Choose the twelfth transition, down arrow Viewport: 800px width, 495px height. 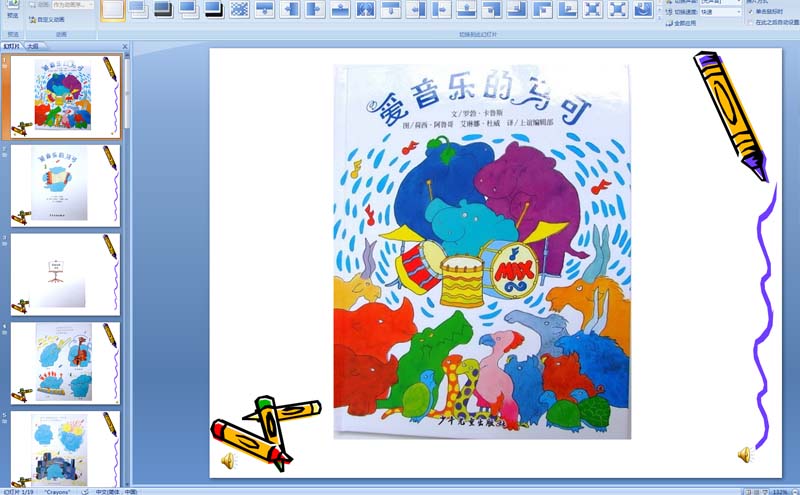coord(391,9)
